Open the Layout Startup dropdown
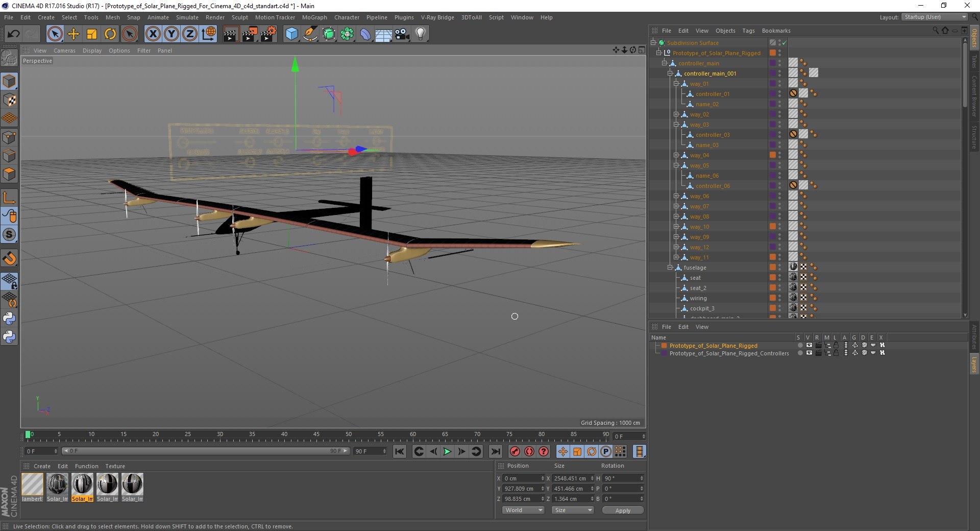The height and width of the screenshot is (531, 980). [935, 17]
